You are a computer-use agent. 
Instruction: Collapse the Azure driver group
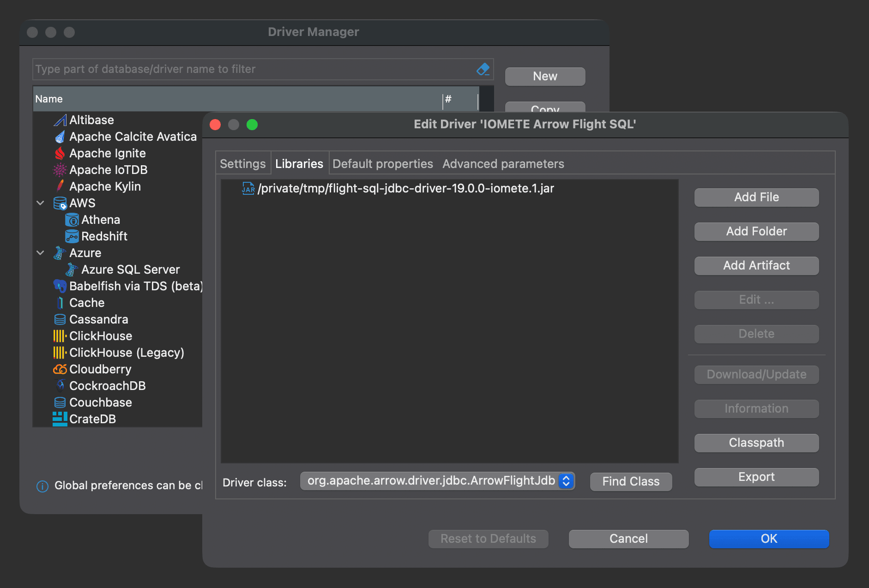pyautogui.click(x=41, y=253)
